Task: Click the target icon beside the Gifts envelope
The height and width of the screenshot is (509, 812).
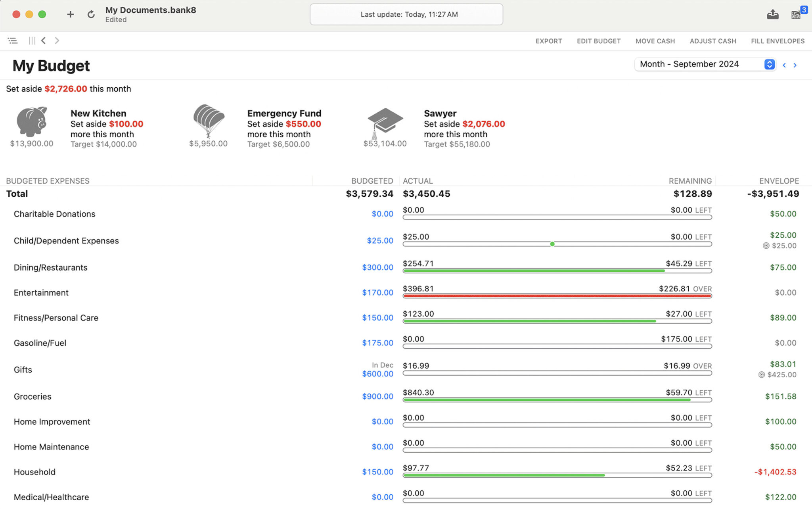Action: (761, 375)
